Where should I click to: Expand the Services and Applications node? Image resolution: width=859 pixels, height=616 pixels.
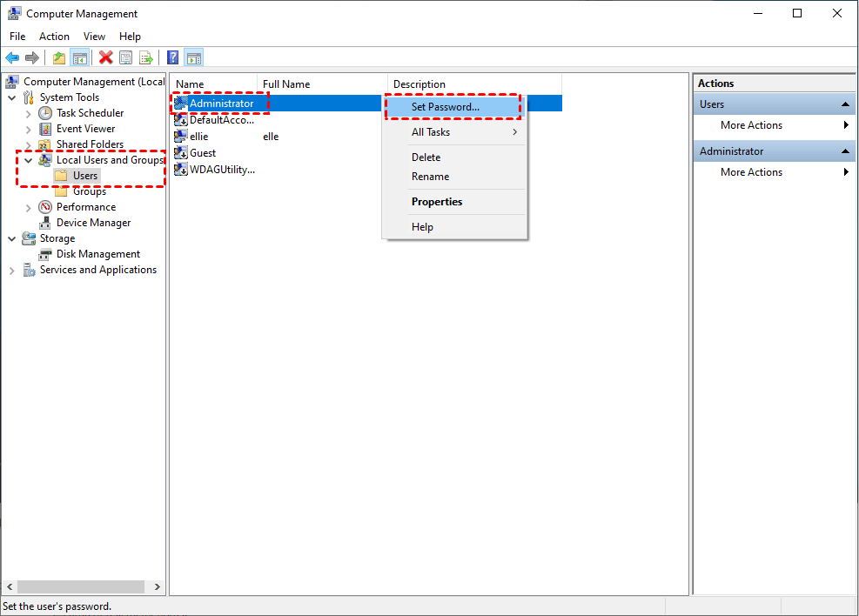click(x=12, y=271)
